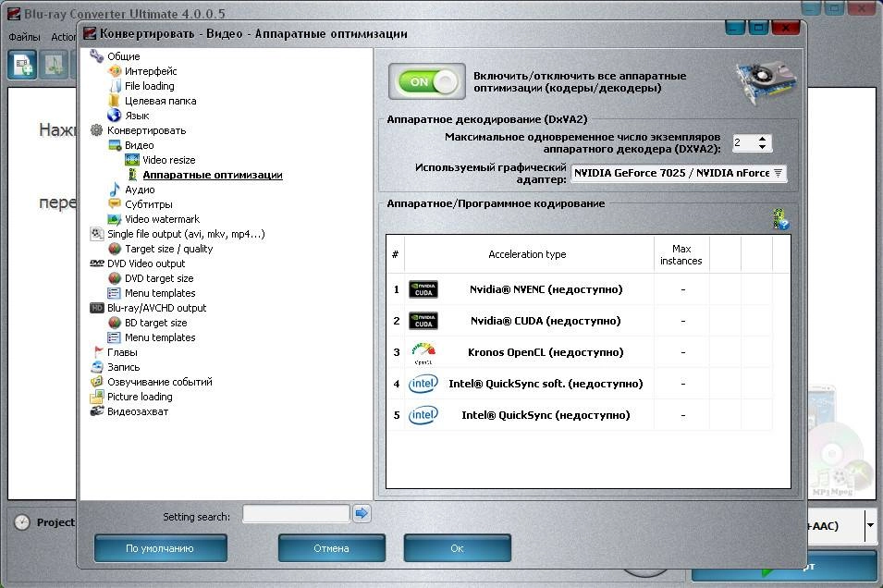Click Intel logo in Intel QuickSync (недоступно) row

coord(423,415)
